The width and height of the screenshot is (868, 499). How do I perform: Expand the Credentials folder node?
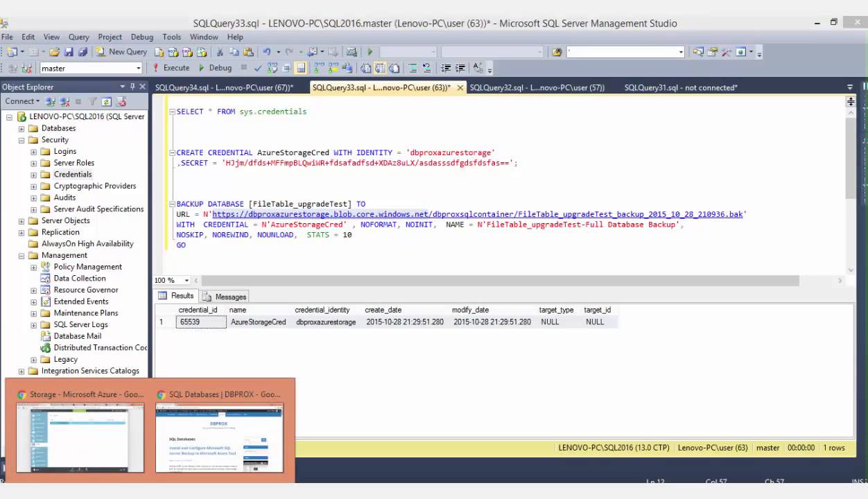[x=33, y=175]
